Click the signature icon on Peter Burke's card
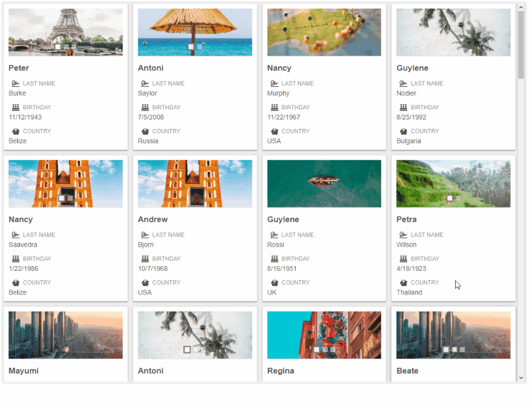 coord(15,83)
